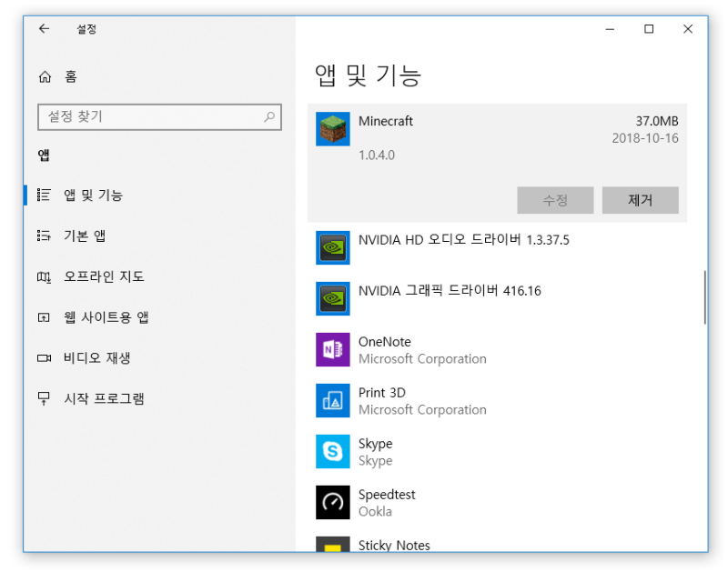Close the Settings window
Viewport: 728px width, 572px height.
[688, 29]
